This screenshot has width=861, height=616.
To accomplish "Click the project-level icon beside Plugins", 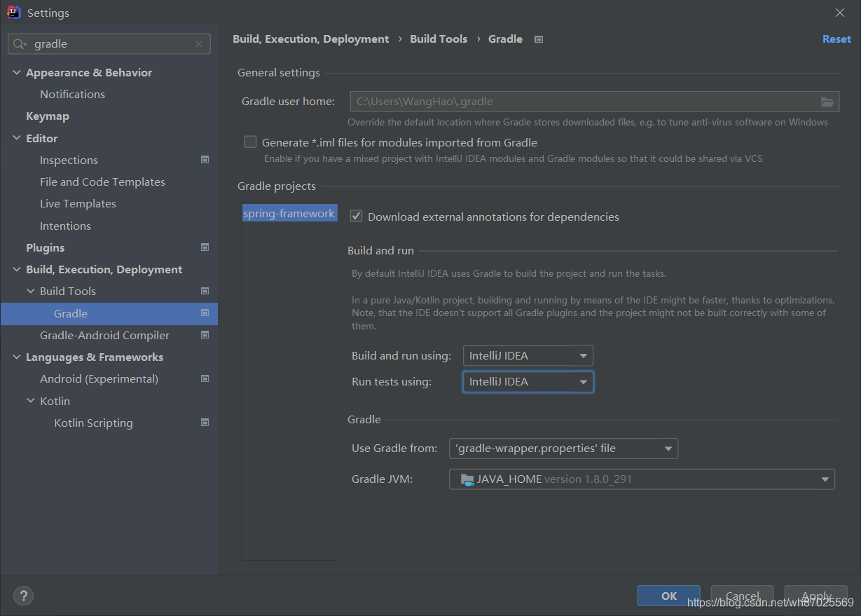I will tap(205, 247).
